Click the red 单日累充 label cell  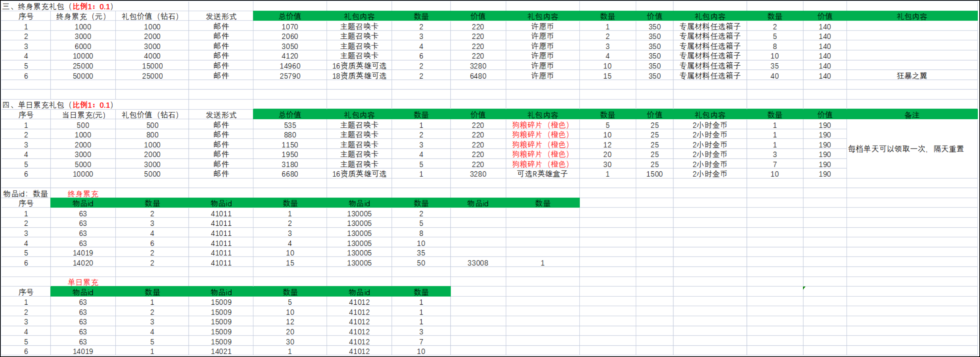[83, 282]
